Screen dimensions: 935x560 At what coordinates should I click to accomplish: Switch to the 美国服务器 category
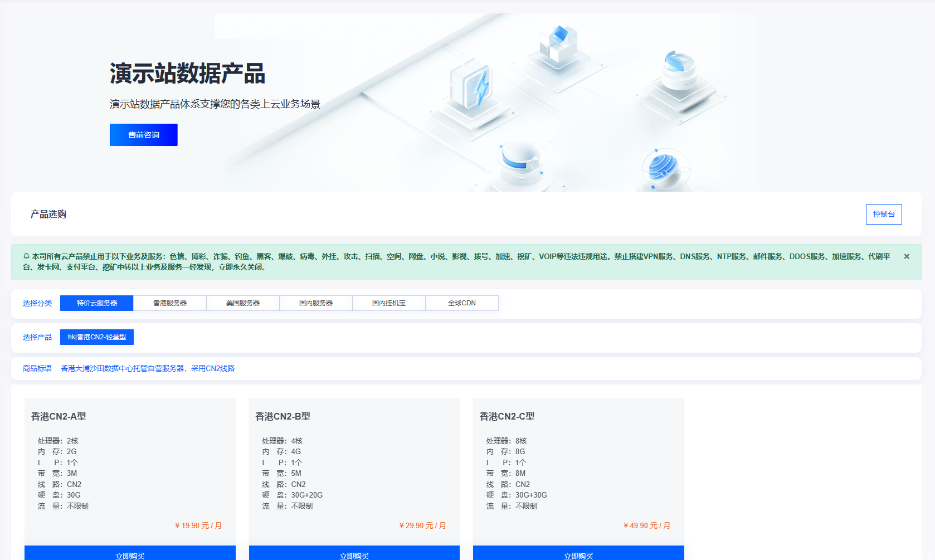tap(243, 303)
